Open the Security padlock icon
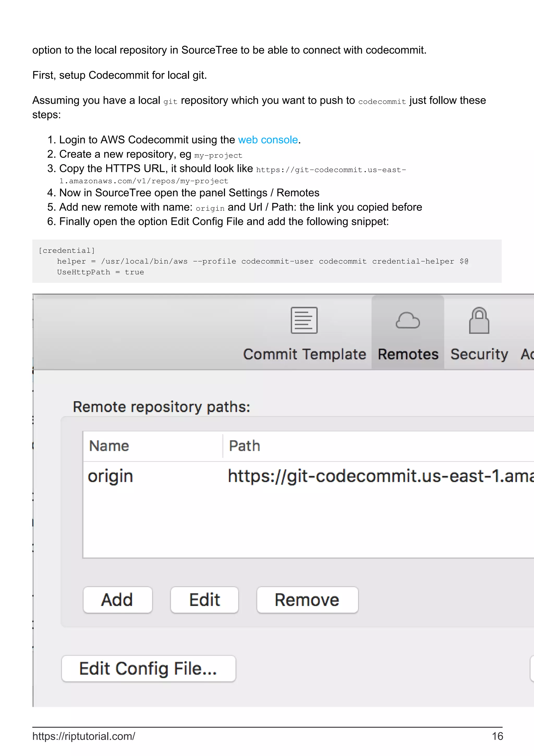Screen dimensions: 534x756 (x=479, y=320)
